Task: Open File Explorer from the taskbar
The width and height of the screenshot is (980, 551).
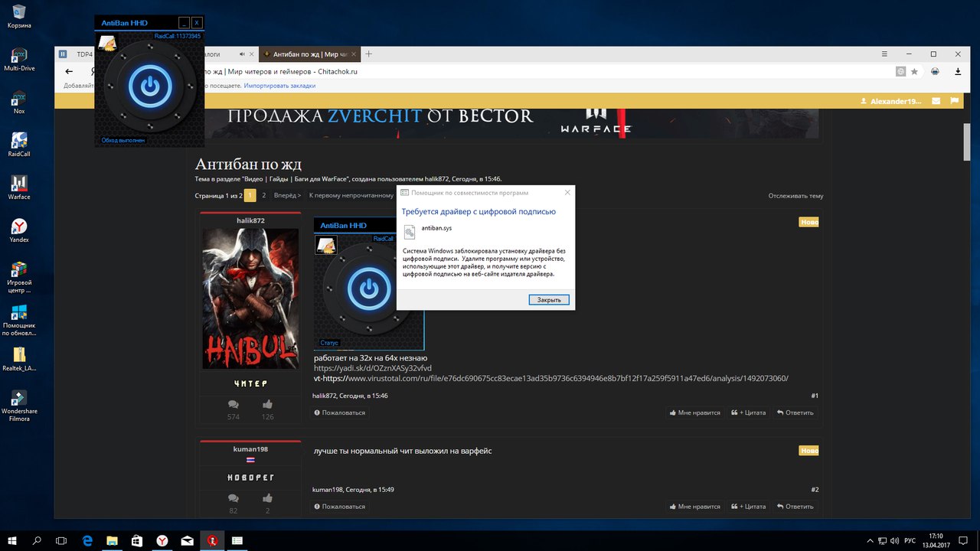Action: tap(112, 540)
